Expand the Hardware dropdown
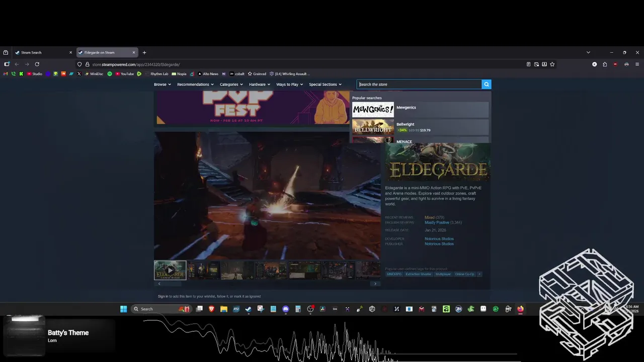Viewport: 644px width, 362px height. tap(260, 84)
